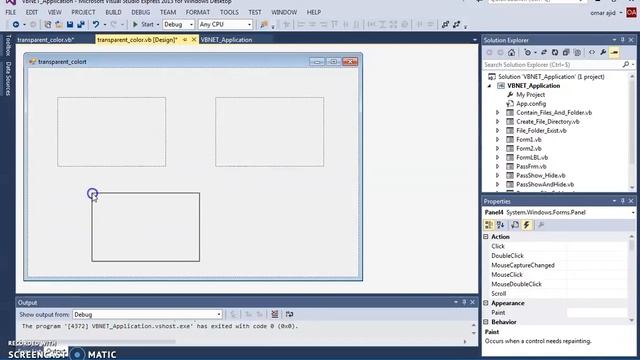Click the New Project toolbar icon
Viewport: 640px width, 360px height.
[48, 24]
